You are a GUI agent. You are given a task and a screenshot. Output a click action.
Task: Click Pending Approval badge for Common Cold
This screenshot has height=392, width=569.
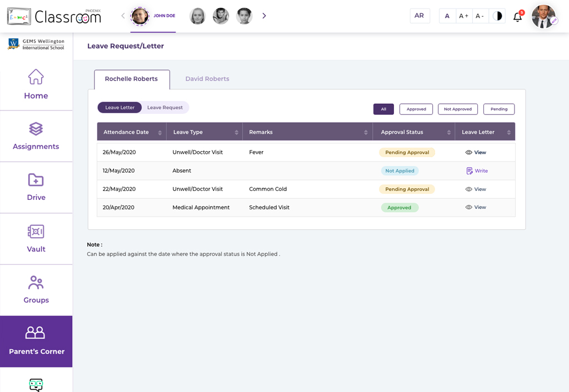tap(407, 189)
